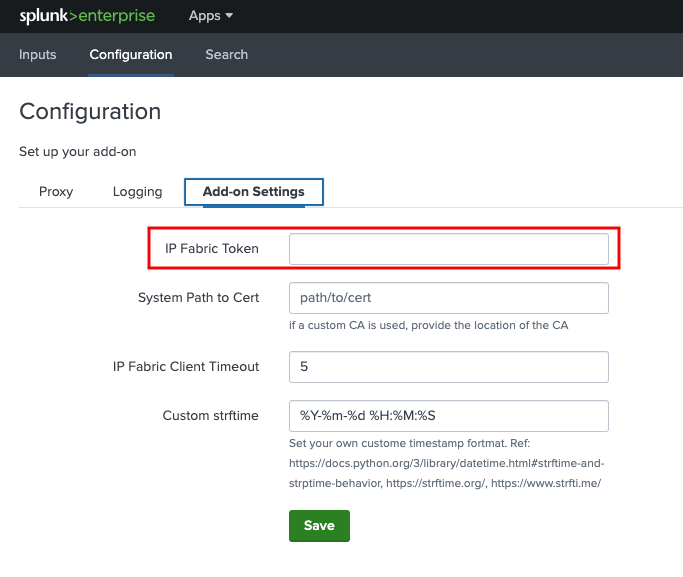The height and width of the screenshot is (577, 683).
Task: Click the IP Fabric Client Timeout label
Action: (186, 367)
